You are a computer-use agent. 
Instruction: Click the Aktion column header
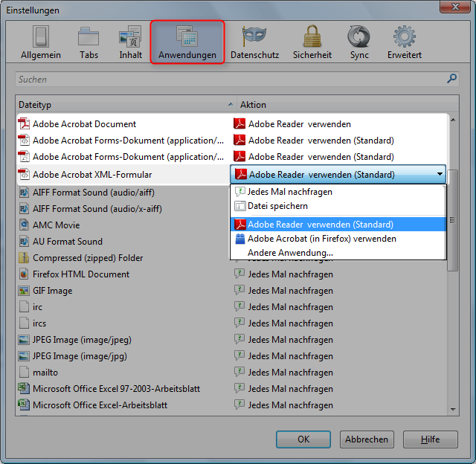click(342, 105)
